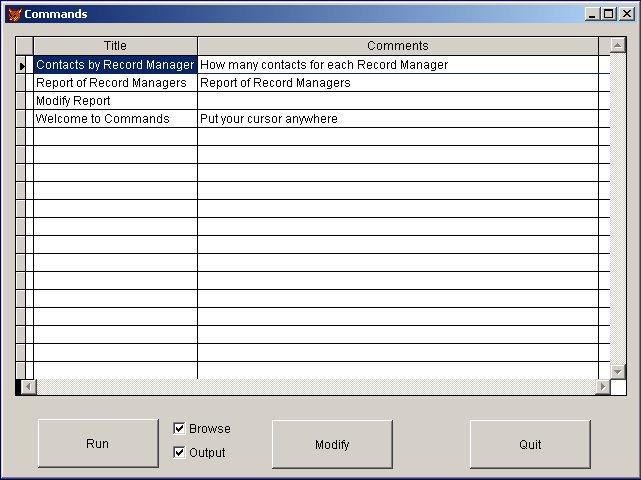The height and width of the screenshot is (480, 641).
Task: Click the grid's vertical scrollbar down arrow
Action: (618, 372)
